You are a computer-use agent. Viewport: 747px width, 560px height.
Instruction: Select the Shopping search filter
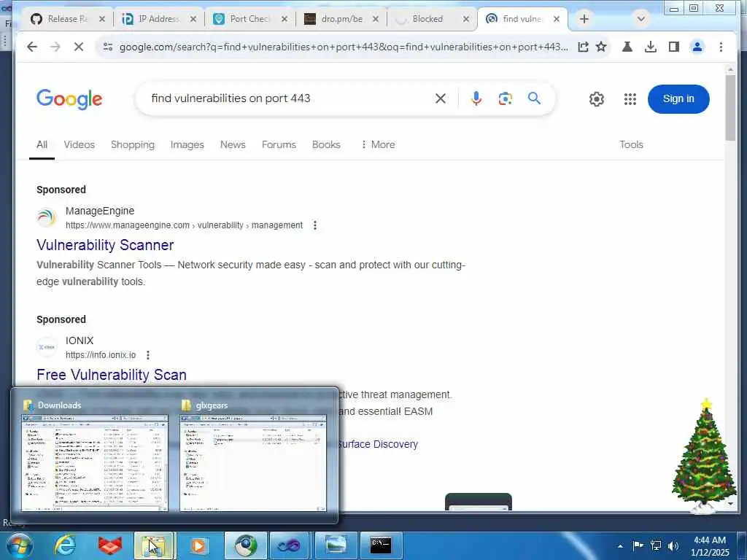coord(133,144)
